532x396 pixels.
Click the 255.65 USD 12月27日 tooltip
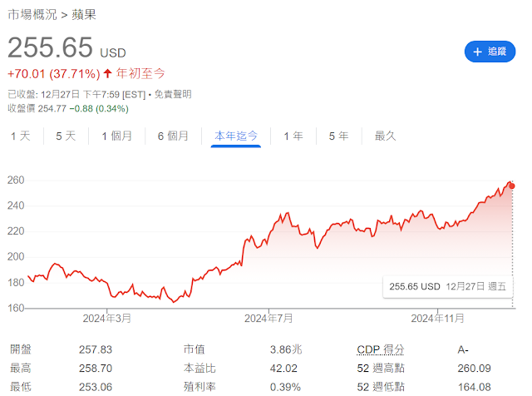click(x=447, y=287)
